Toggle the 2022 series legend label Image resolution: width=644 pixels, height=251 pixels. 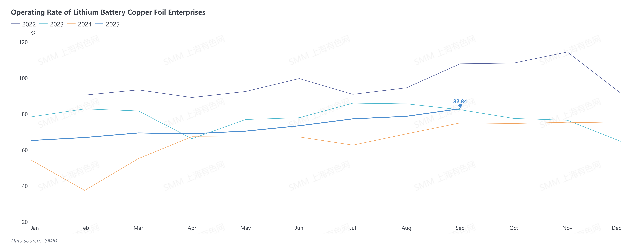click(x=29, y=24)
